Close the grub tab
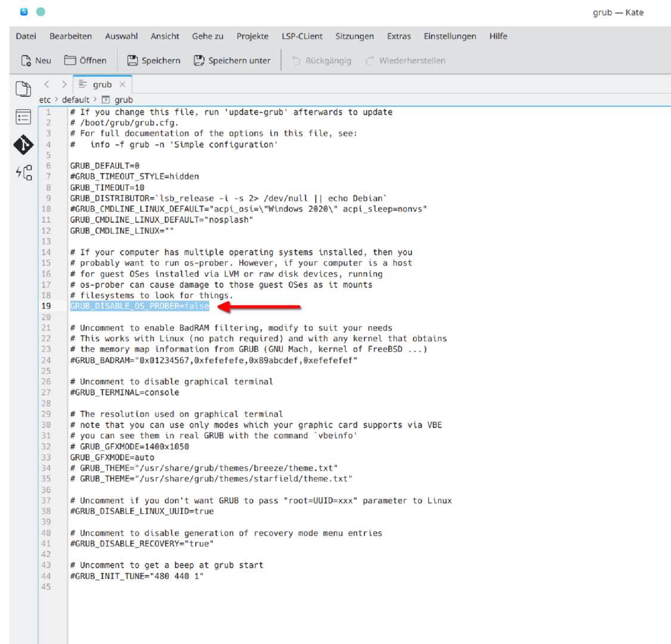Screen dimensions: 671x644 [x=122, y=84]
